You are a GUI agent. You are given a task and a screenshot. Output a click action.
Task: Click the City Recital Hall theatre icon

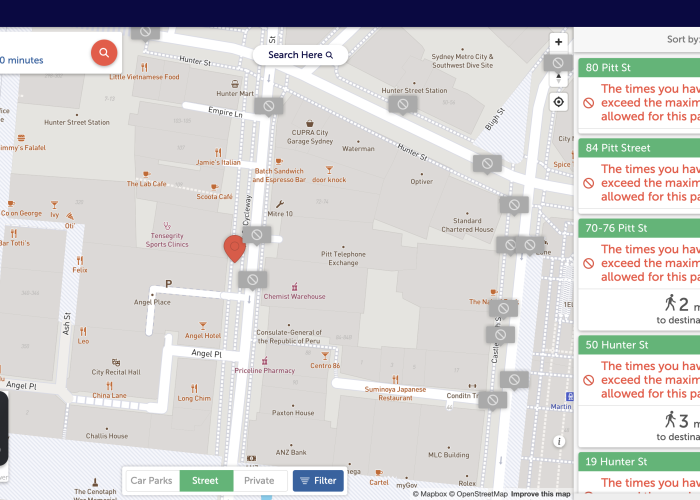pos(116,362)
